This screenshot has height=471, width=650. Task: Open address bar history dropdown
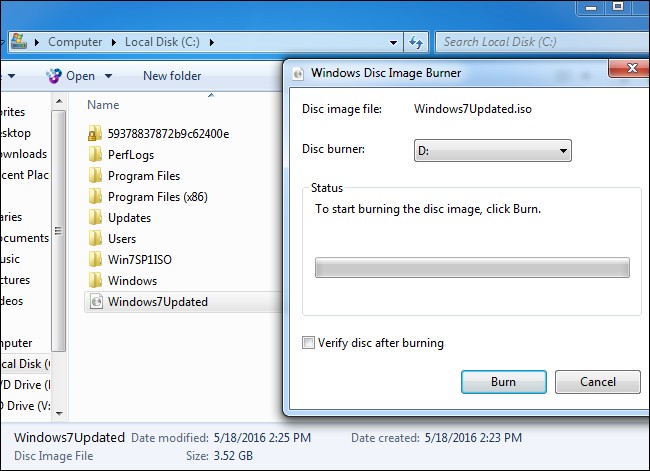pyautogui.click(x=393, y=42)
